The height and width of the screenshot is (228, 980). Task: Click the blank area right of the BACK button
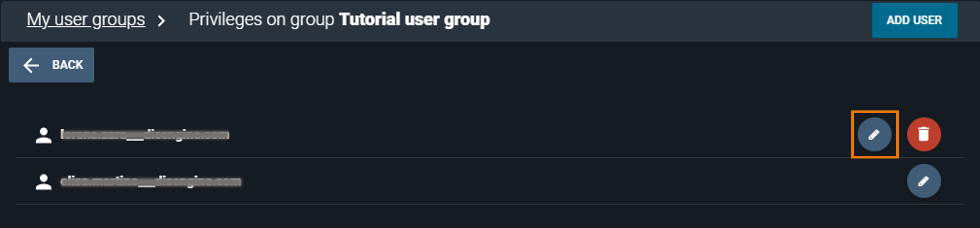coord(457,65)
